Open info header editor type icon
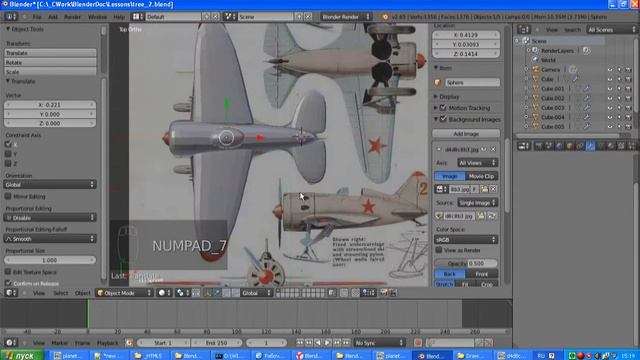 tap(11, 17)
